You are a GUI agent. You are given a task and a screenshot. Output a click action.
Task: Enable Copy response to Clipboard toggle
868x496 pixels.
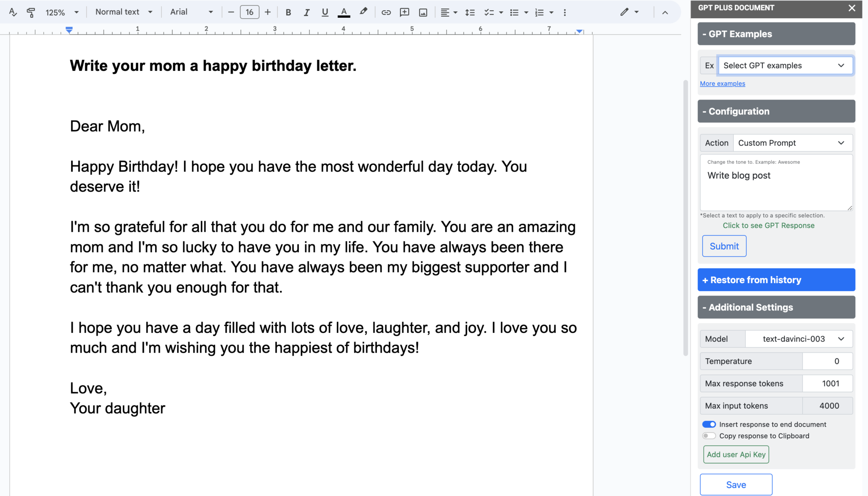(x=709, y=436)
